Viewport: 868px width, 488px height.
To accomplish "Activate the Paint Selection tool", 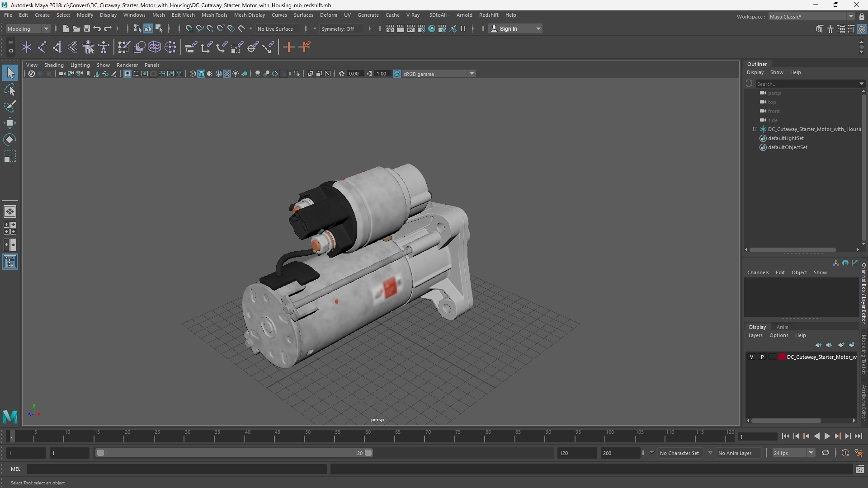I will [x=10, y=106].
